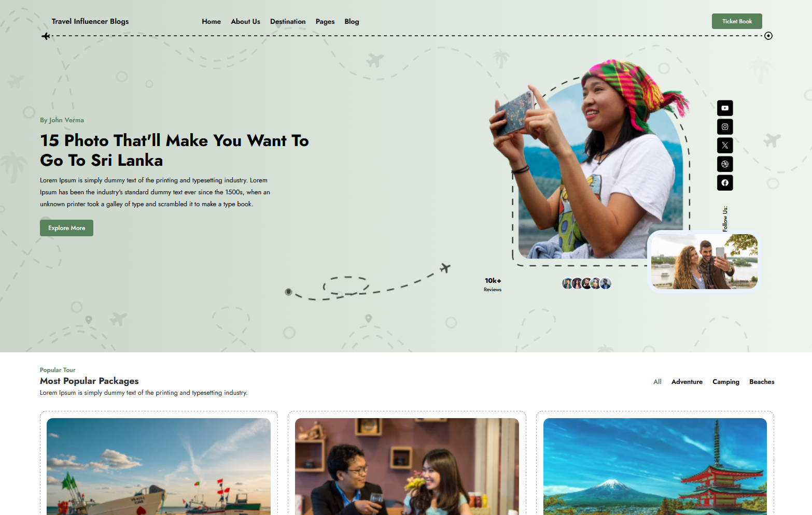The height and width of the screenshot is (515, 812).
Task: Open the YouTube social icon
Action: [725, 108]
